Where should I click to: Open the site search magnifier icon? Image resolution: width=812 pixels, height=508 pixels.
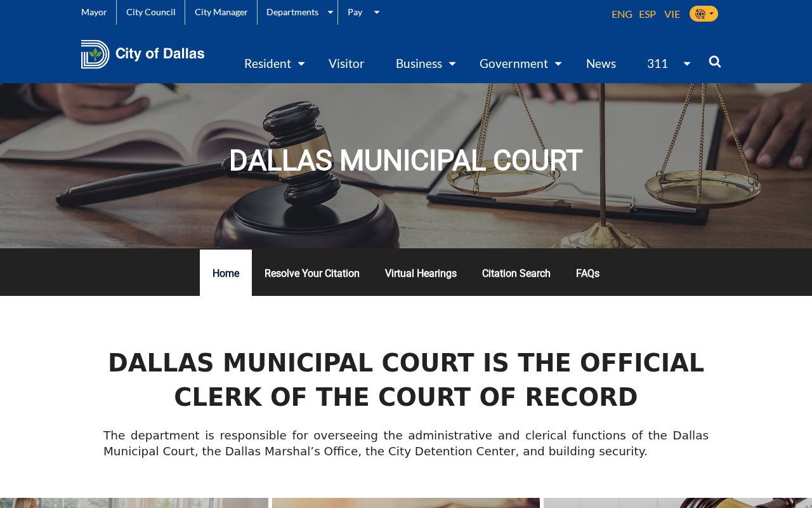tap(715, 62)
